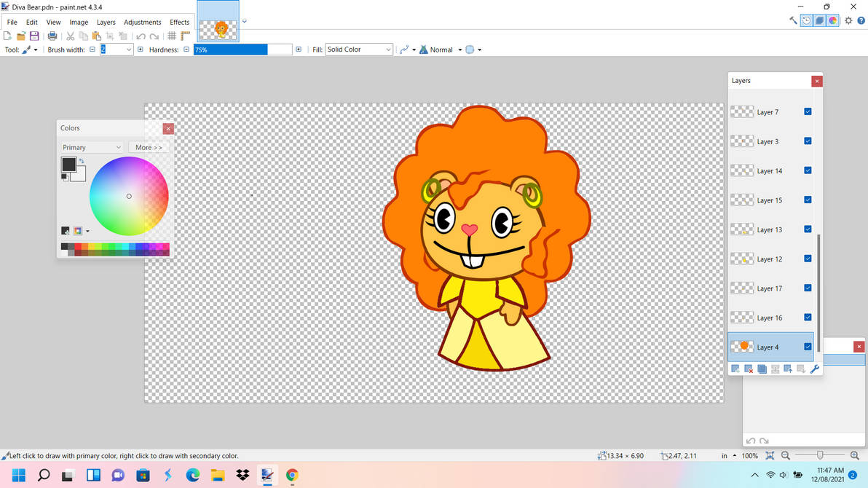This screenshot has width=868, height=488.
Task: Pick a hue on the color wheel
Action: pyautogui.click(x=129, y=196)
